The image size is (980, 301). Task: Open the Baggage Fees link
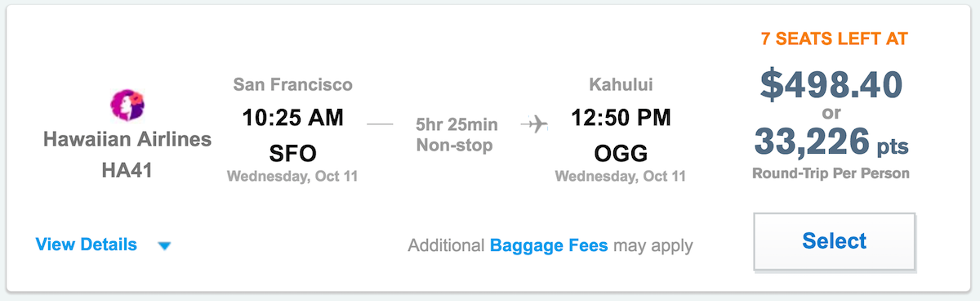[549, 245]
